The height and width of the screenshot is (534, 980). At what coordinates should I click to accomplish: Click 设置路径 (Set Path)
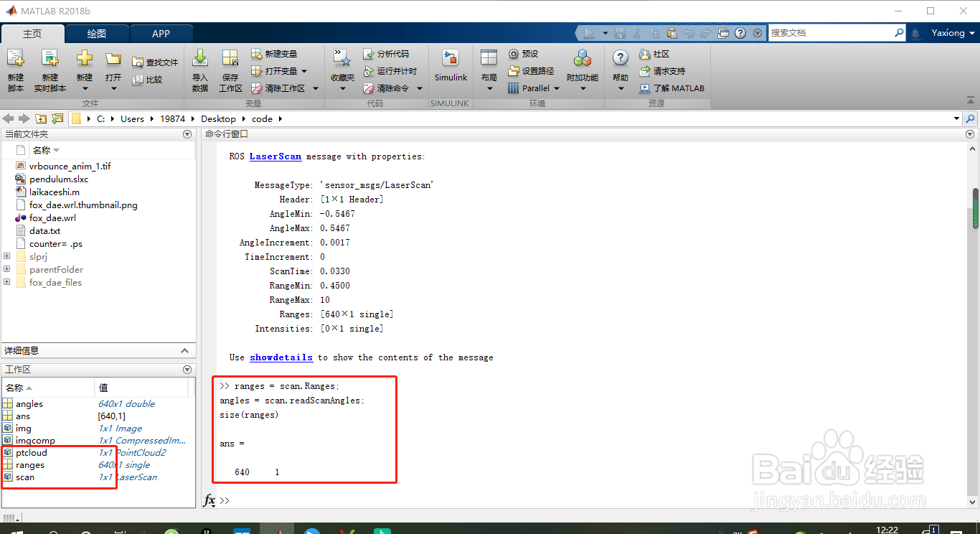tap(531, 71)
